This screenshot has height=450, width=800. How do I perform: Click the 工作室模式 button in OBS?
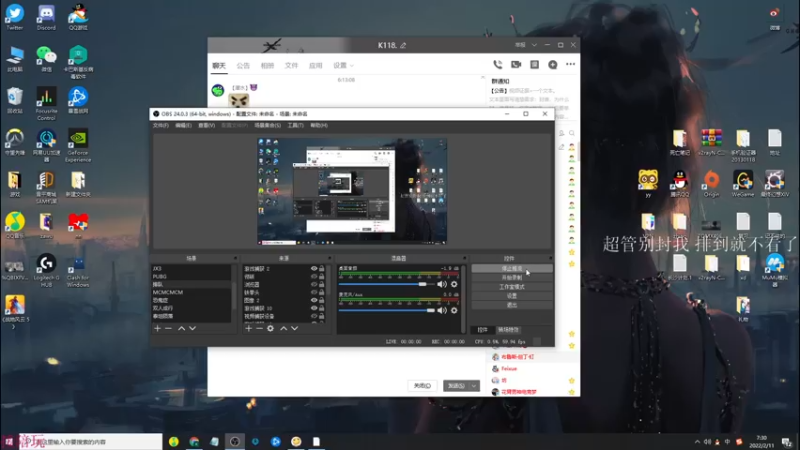coord(512,287)
